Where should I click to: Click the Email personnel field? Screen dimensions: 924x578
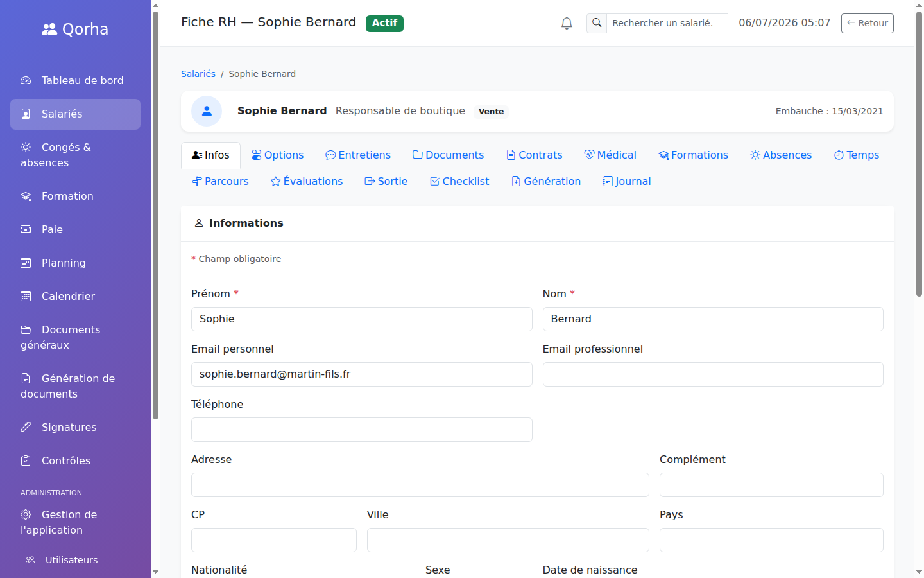click(361, 374)
